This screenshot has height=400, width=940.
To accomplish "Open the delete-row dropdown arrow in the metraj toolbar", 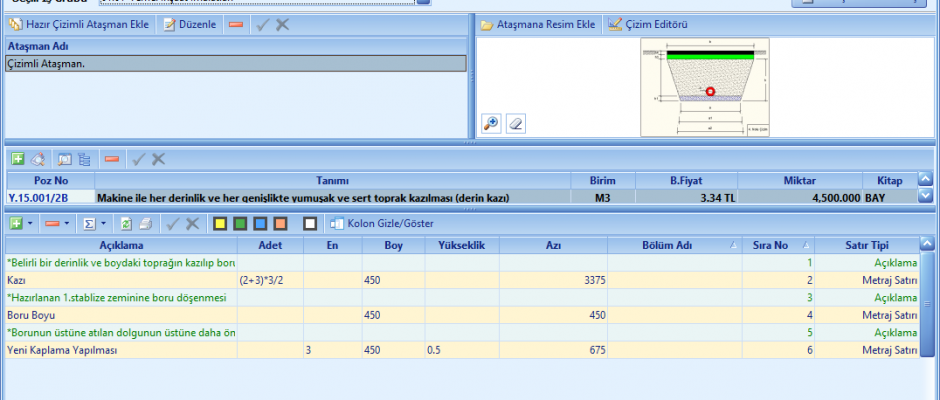I will (x=67, y=223).
